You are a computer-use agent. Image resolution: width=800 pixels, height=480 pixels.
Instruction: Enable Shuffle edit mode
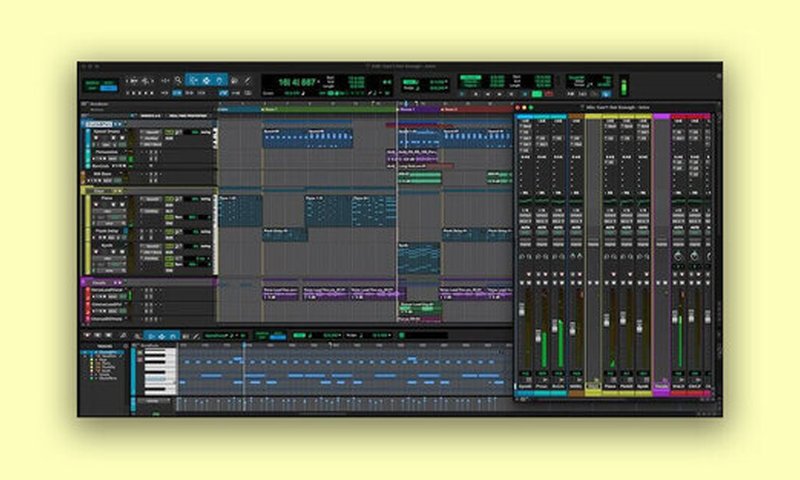coord(92,81)
